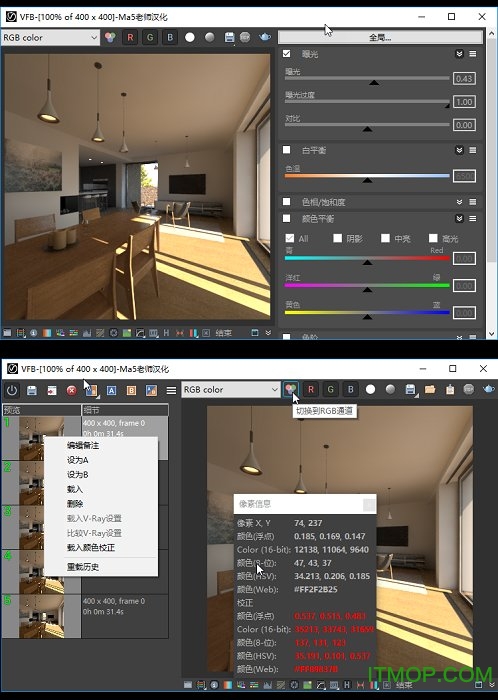
Task: Enable the 色相/饱和度 checkbox
Action: pos(286,201)
